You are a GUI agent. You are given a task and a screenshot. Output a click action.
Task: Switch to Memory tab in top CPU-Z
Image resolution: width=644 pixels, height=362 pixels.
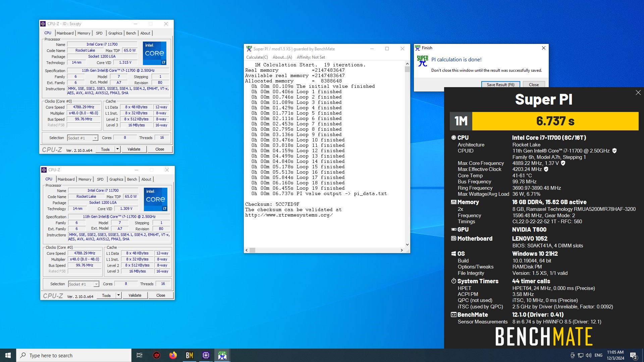tap(84, 33)
